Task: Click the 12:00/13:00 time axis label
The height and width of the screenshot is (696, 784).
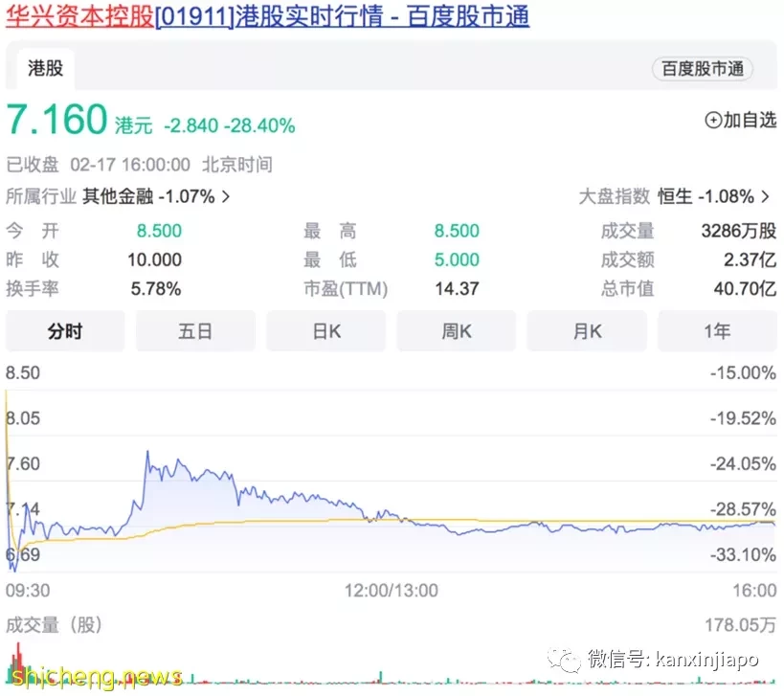Action: click(392, 591)
